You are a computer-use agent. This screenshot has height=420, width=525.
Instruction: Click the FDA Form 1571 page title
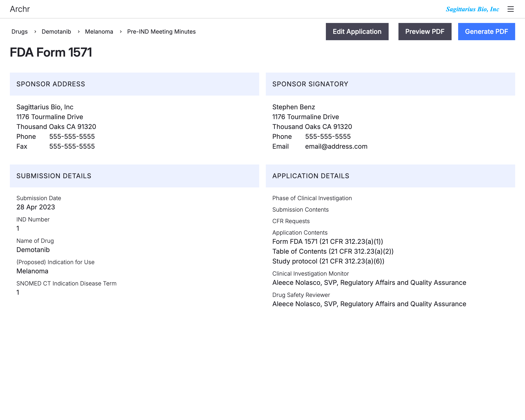tap(51, 52)
